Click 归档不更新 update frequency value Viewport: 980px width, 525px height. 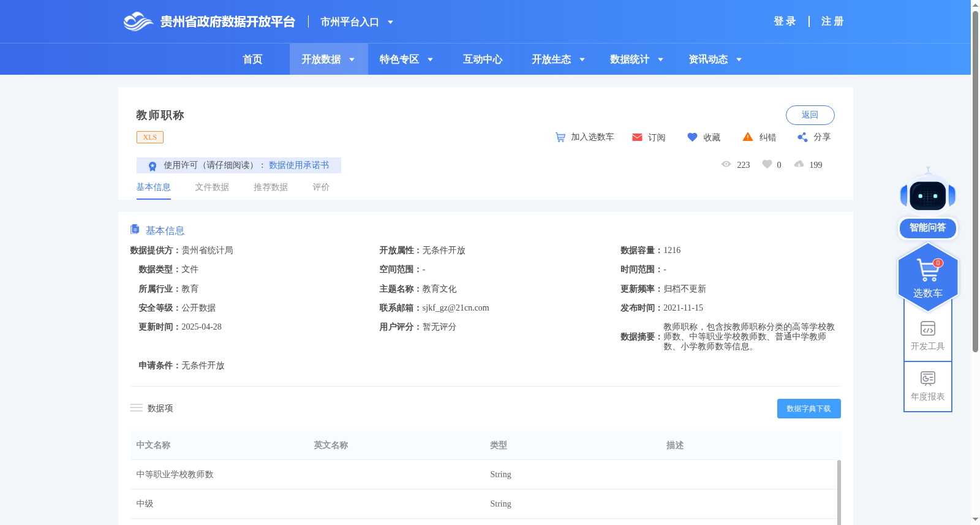685,289
